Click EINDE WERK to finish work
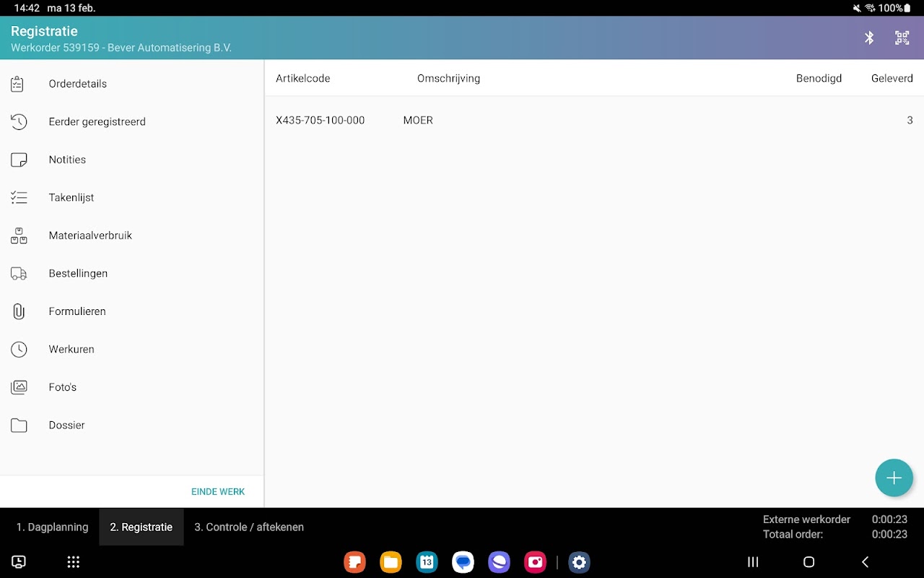Viewport: 924px width, 578px height. point(218,491)
